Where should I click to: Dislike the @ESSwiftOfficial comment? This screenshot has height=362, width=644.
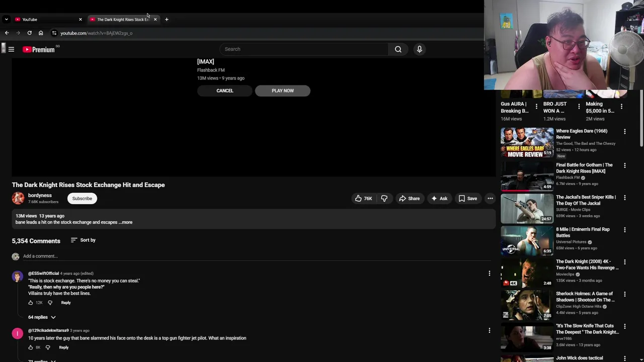pos(50,303)
